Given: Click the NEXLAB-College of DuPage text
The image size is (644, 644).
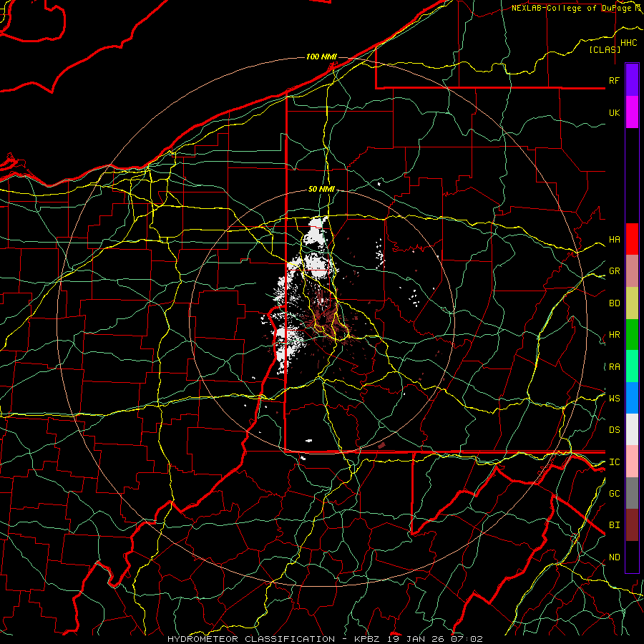Looking at the screenshot, I should point(570,8).
